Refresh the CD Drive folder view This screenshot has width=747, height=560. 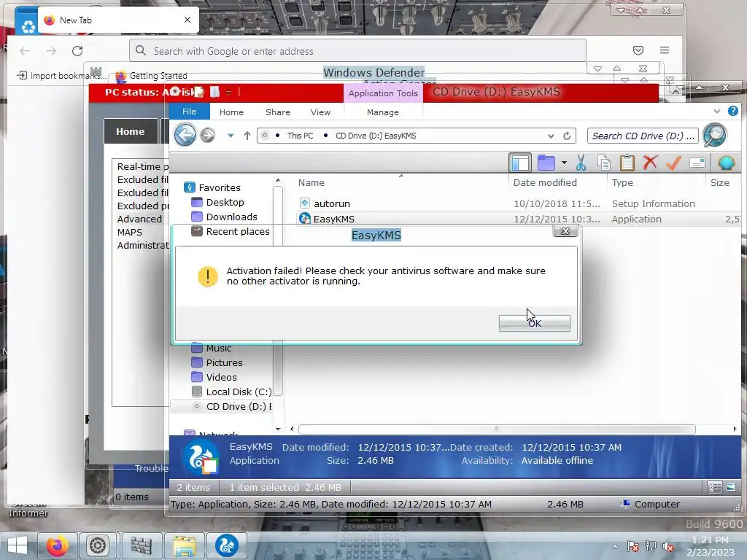(566, 136)
